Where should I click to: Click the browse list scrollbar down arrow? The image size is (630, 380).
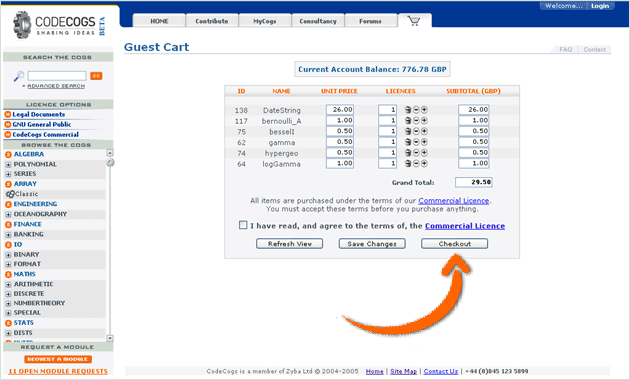(x=110, y=338)
